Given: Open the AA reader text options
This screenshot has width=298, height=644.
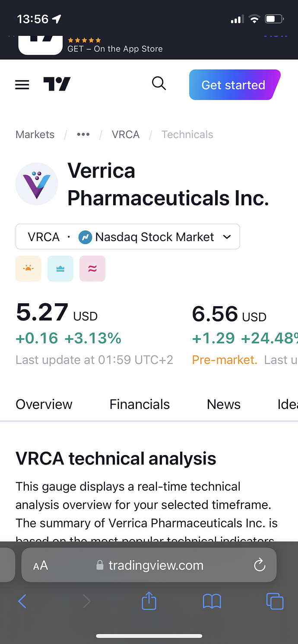Looking at the screenshot, I should point(41,565).
